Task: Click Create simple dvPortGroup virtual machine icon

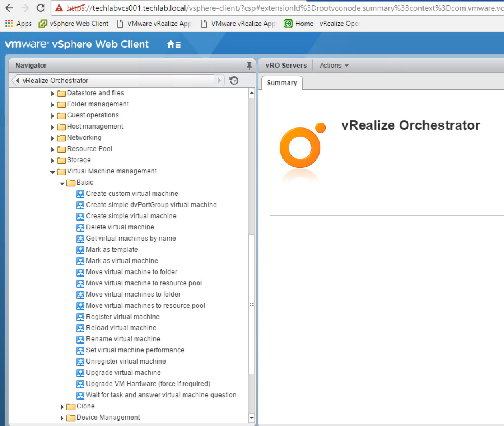Action: (x=80, y=205)
